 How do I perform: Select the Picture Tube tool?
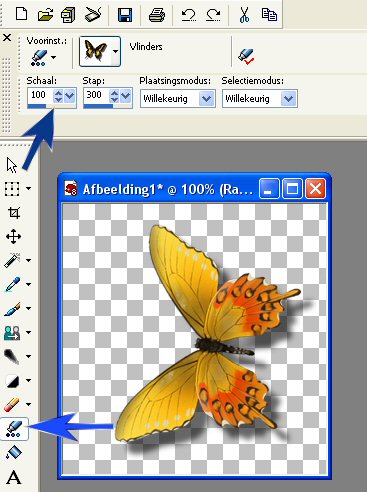pyautogui.click(x=14, y=429)
